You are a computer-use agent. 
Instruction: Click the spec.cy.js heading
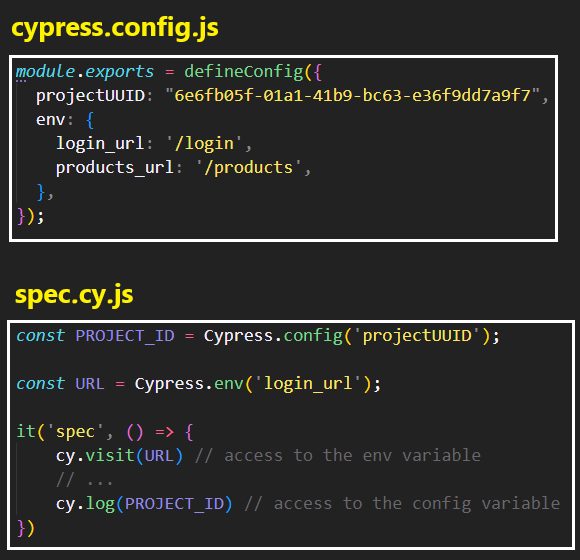[74, 295]
